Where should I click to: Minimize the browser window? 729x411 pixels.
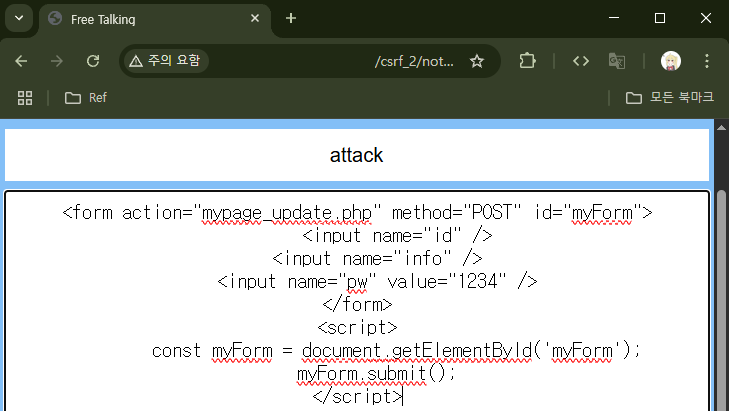pos(614,18)
